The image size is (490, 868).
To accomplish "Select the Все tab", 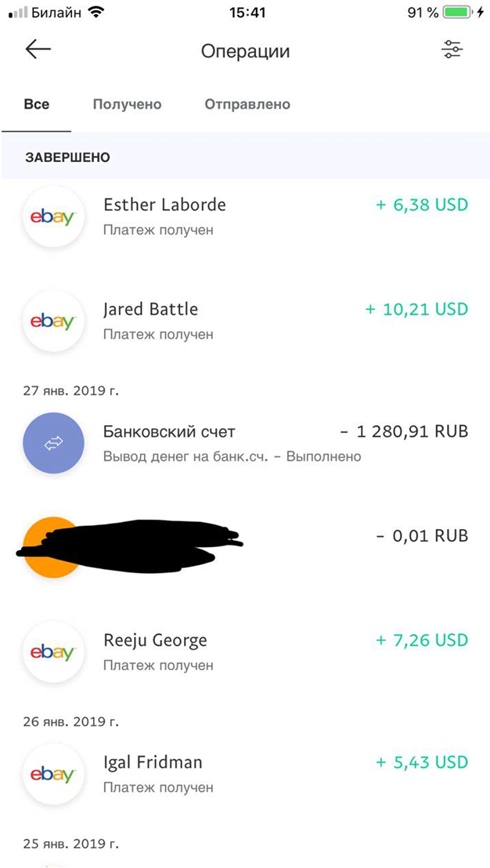I will [36, 103].
